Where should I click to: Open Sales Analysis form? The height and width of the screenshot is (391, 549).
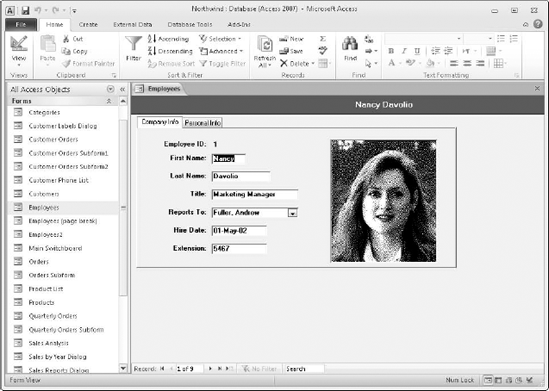48,343
